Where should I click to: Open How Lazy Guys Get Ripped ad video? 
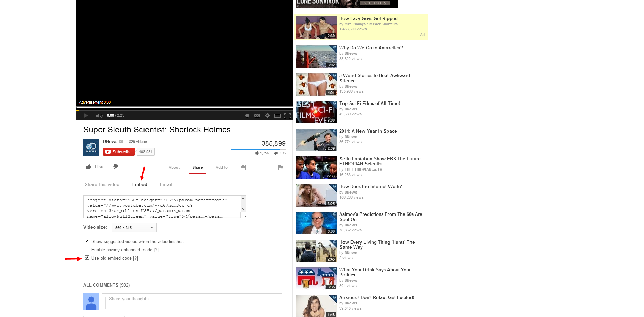(x=369, y=18)
